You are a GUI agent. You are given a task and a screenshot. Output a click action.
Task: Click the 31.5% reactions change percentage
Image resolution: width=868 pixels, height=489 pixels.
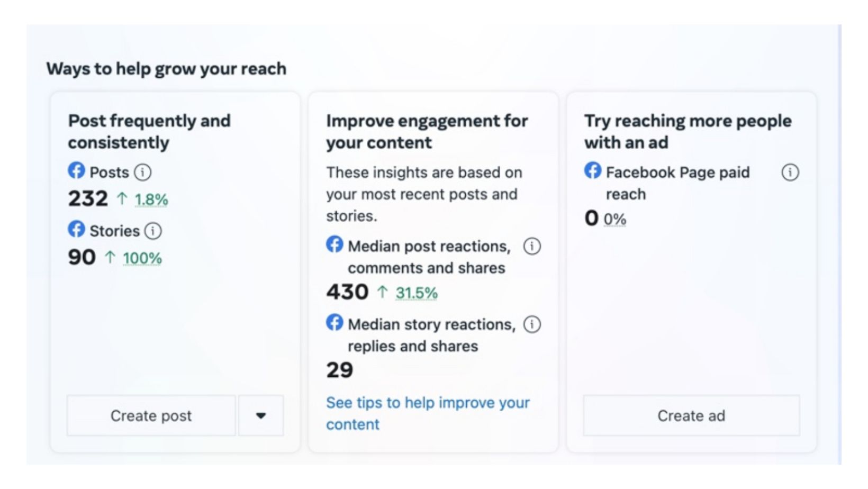pyautogui.click(x=417, y=293)
